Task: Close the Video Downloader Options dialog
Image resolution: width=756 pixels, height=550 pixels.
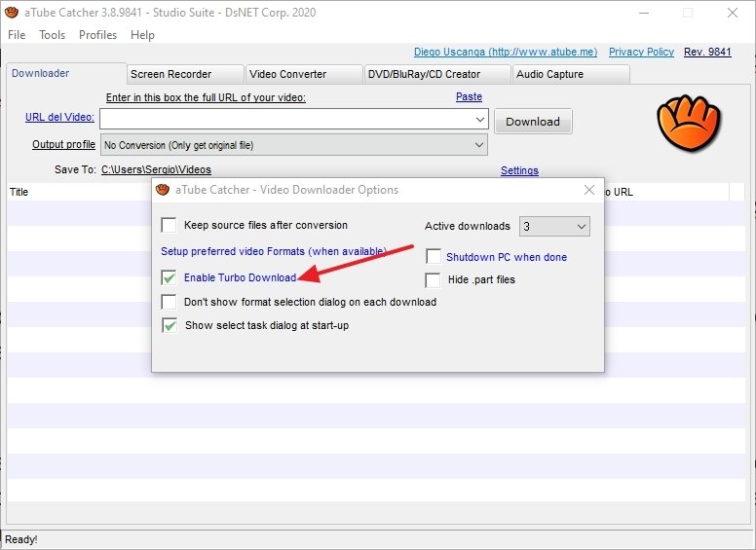Action: (x=589, y=190)
